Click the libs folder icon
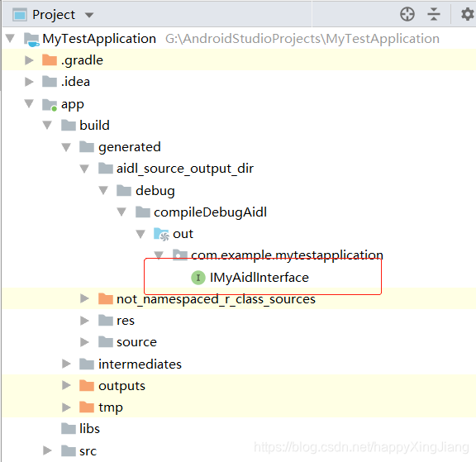This screenshot has height=462, width=476. (x=69, y=428)
